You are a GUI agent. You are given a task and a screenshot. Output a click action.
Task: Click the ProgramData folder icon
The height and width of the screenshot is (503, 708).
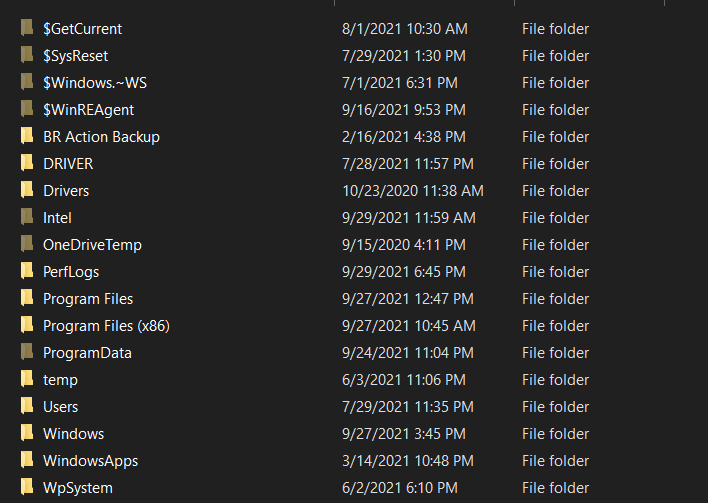[27, 353]
